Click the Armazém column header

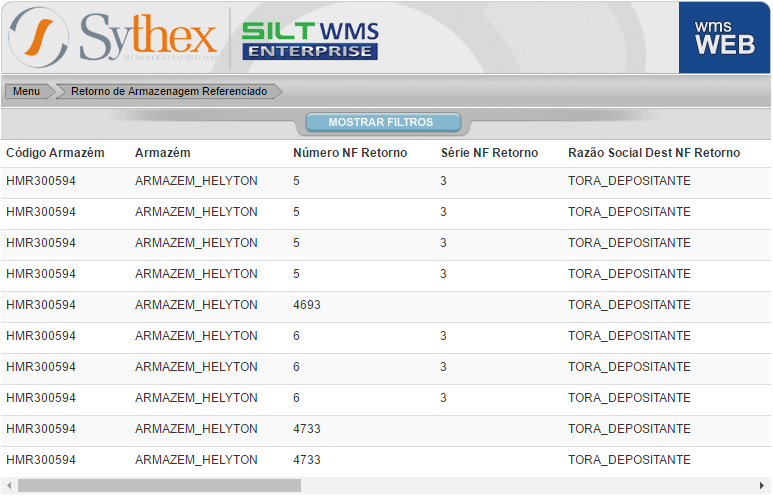(x=163, y=153)
